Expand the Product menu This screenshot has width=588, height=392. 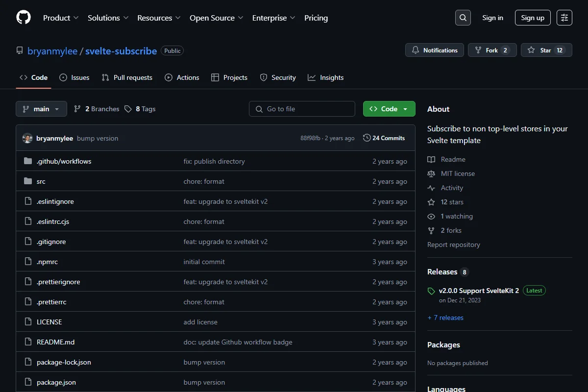[x=61, y=18]
